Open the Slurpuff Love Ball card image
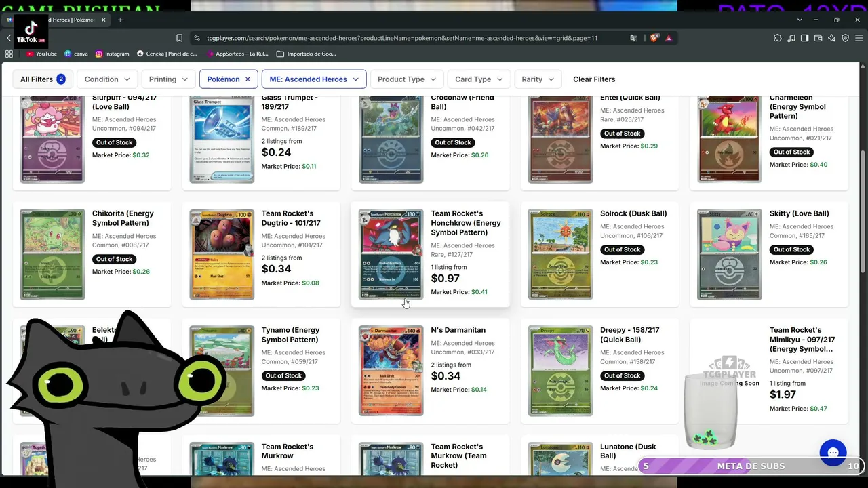 click(x=52, y=139)
